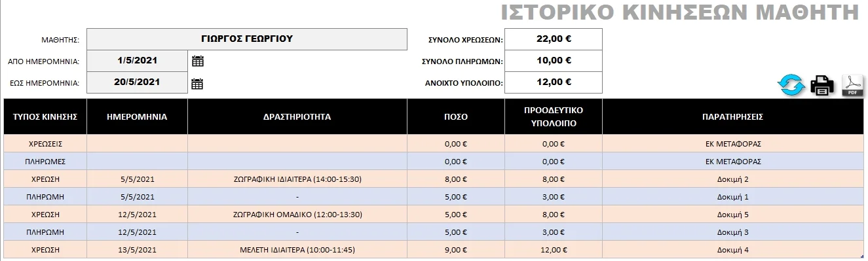The image size is (868, 261).
Task: Select the student name field ΓΙΩΡΓΟΣ ΓΕΩΡΓΙΟΥ
Action: [246, 39]
